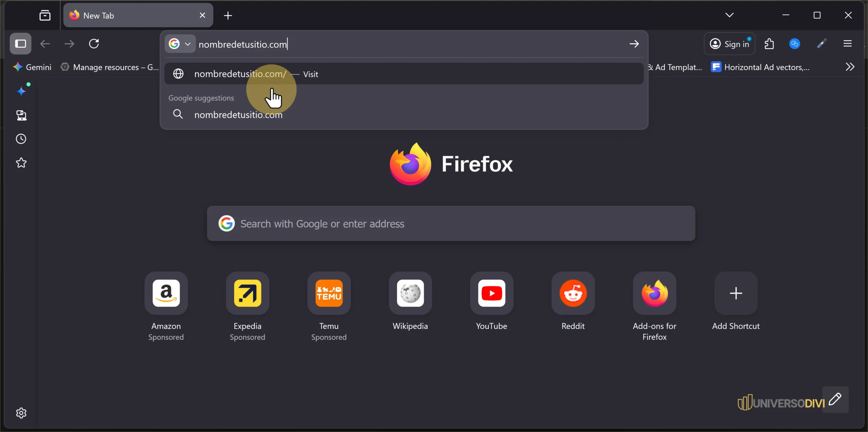Click the Firefox View icon in tab bar
This screenshot has height=432, width=868.
coord(45,16)
